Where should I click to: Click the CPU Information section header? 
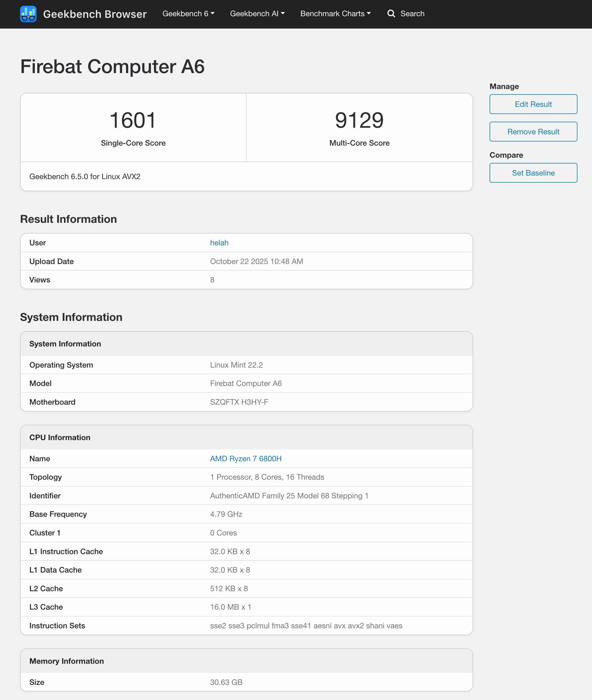[60, 437]
